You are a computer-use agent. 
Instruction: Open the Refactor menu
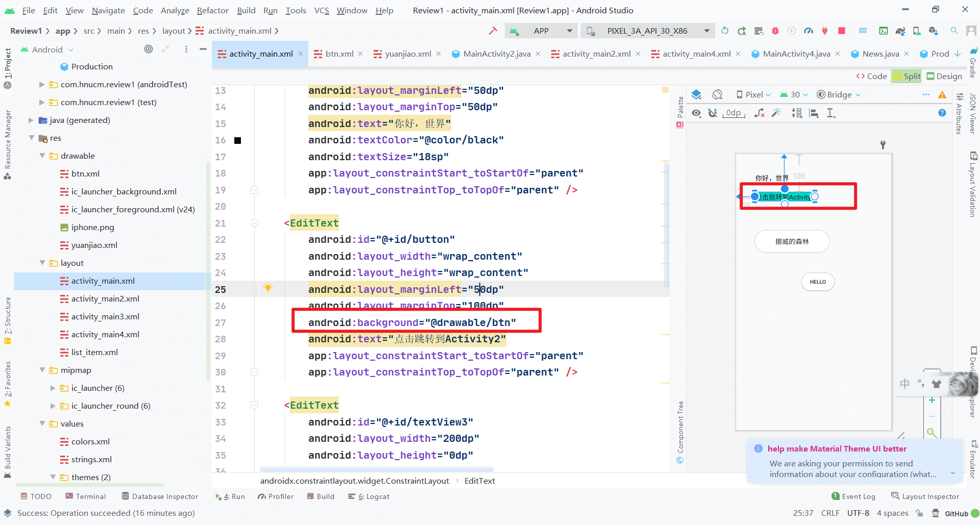(x=212, y=10)
